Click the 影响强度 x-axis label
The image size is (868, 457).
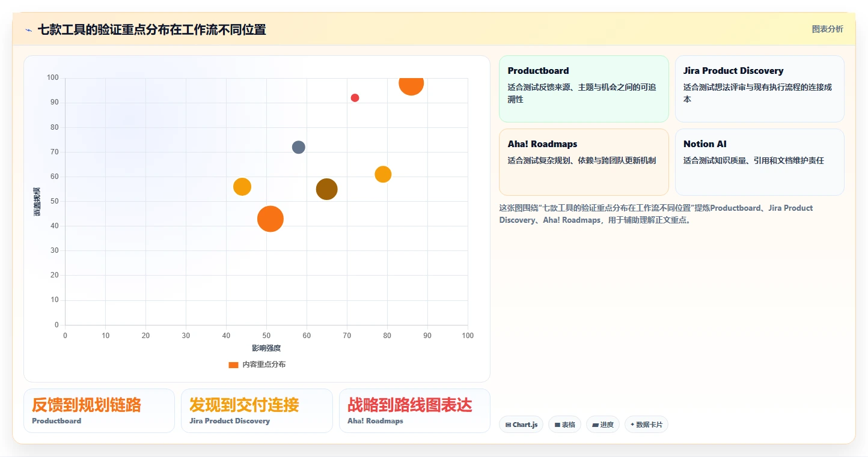click(266, 348)
